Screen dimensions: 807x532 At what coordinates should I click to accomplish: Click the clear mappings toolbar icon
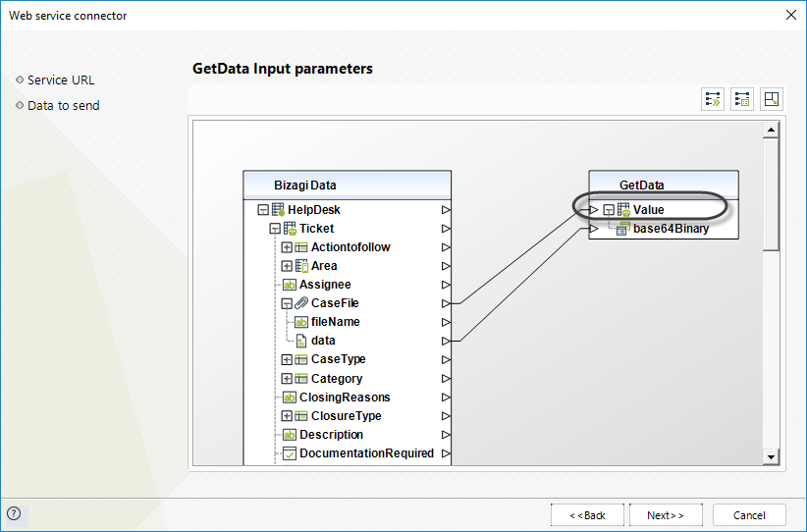[742, 99]
